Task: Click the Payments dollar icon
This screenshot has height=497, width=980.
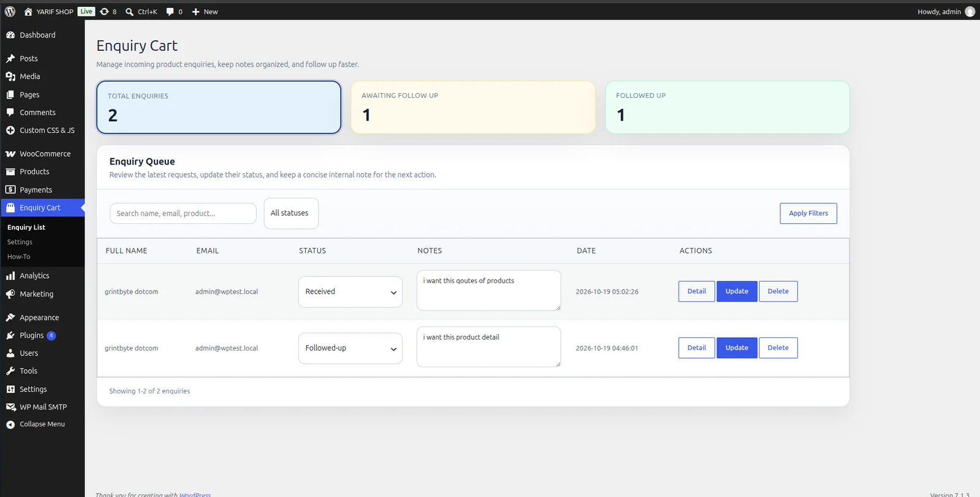Action: (x=10, y=190)
